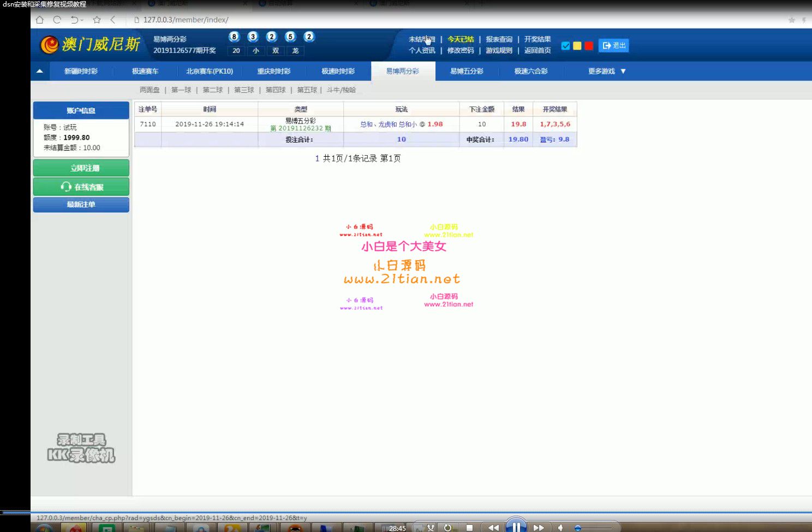The image size is (812, 532).
Task: Select the blue theme checkbox swatch
Action: (x=565, y=46)
